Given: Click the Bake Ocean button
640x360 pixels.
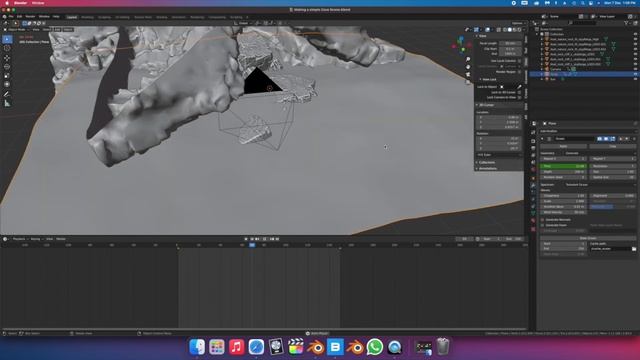Looking at the screenshot, I should click(588, 238).
